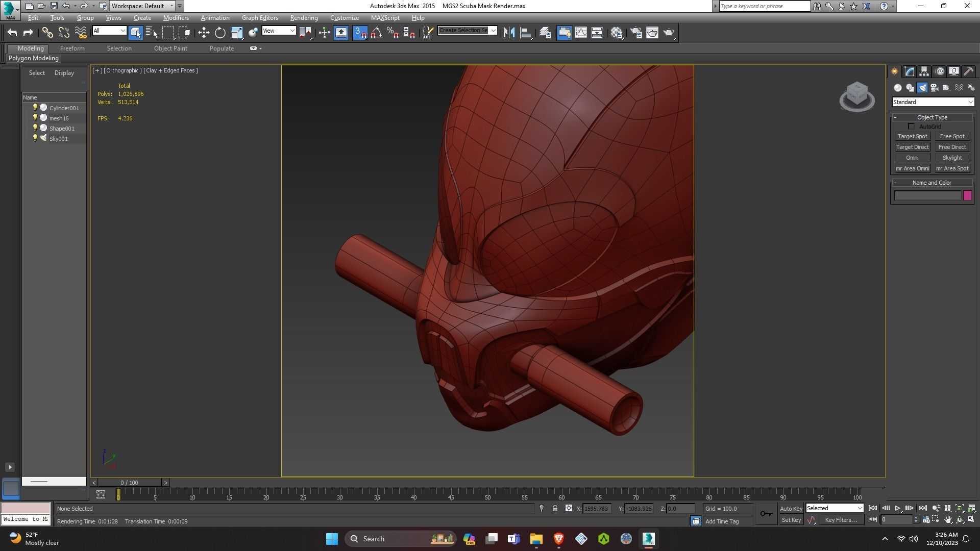The width and height of the screenshot is (980, 551).
Task: Open the Standard light type dropdown
Action: (x=933, y=102)
